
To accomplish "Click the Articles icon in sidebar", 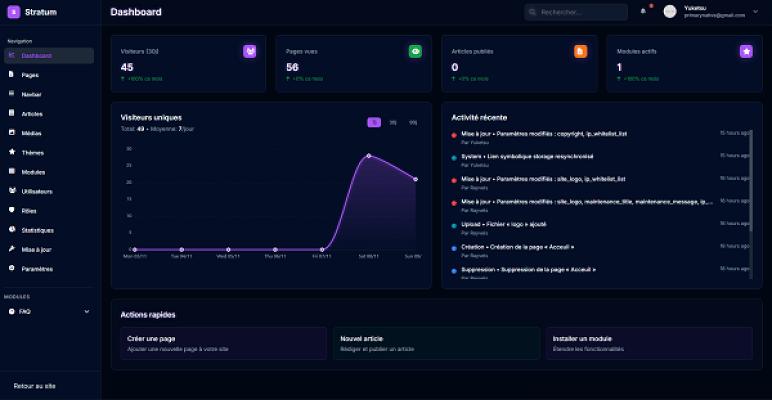I will tap(12, 113).
